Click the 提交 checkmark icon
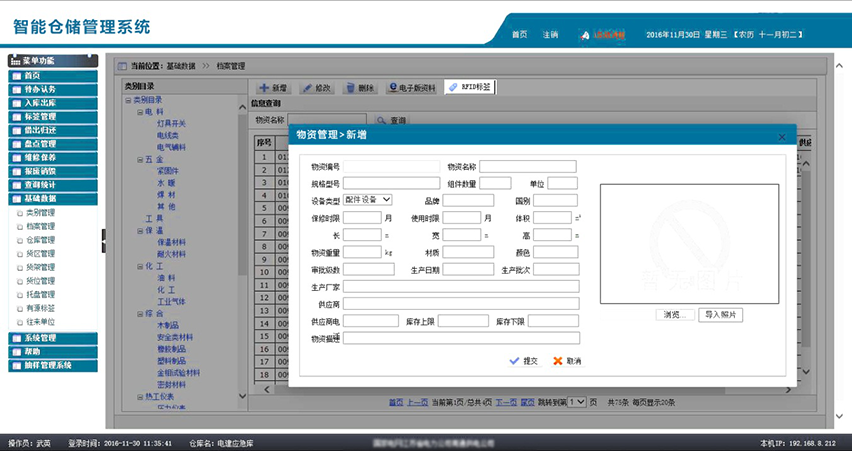 pyautogui.click(x=514, y=361)
